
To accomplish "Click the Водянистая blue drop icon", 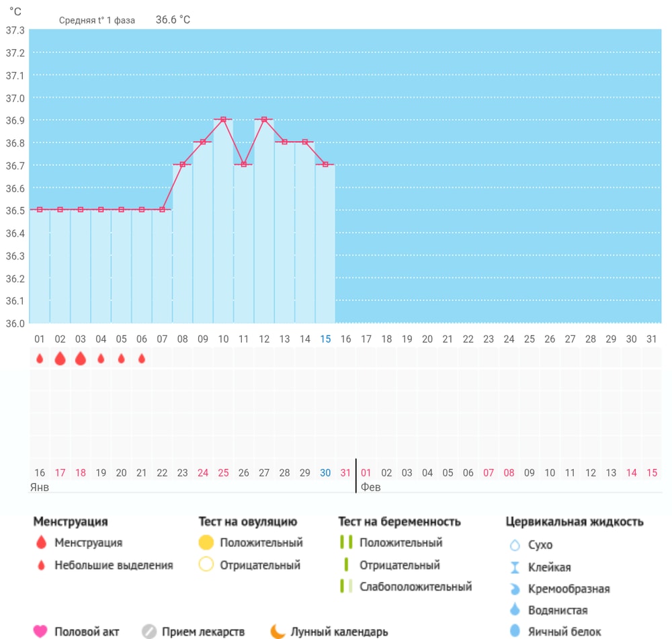I will (515, 609).
